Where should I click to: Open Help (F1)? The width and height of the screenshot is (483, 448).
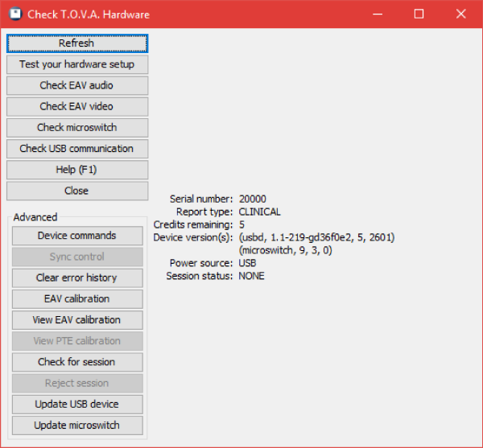tap(77, 170)
